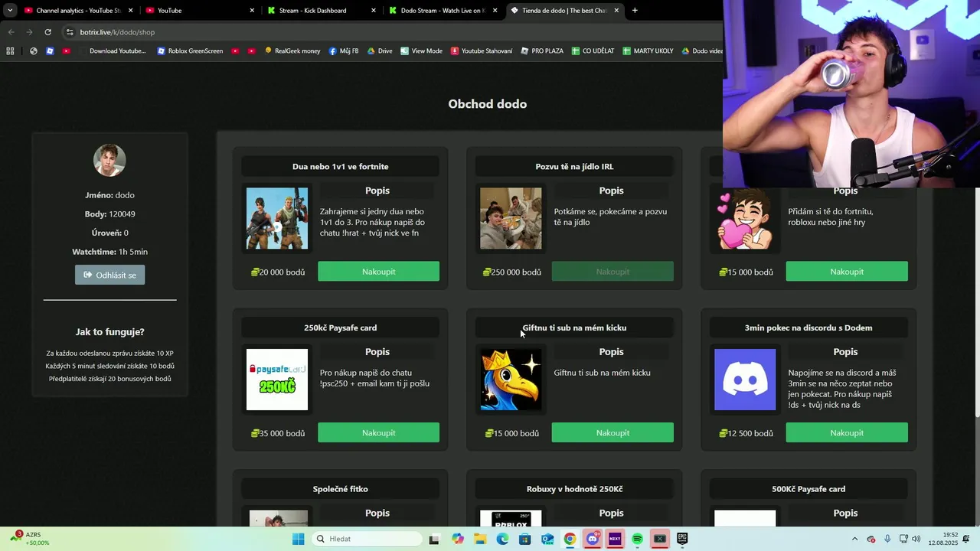Click the address bar URL field
This screenshot has height=551, width=980.
pos(390,32)
